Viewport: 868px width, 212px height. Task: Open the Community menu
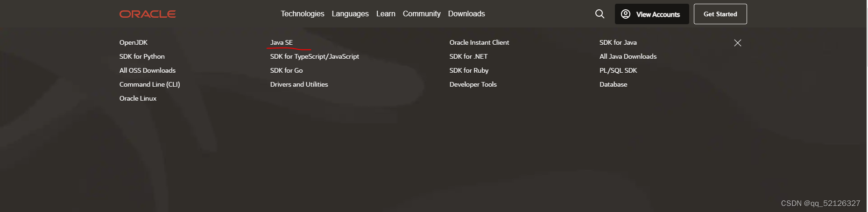tap(422, 14)
